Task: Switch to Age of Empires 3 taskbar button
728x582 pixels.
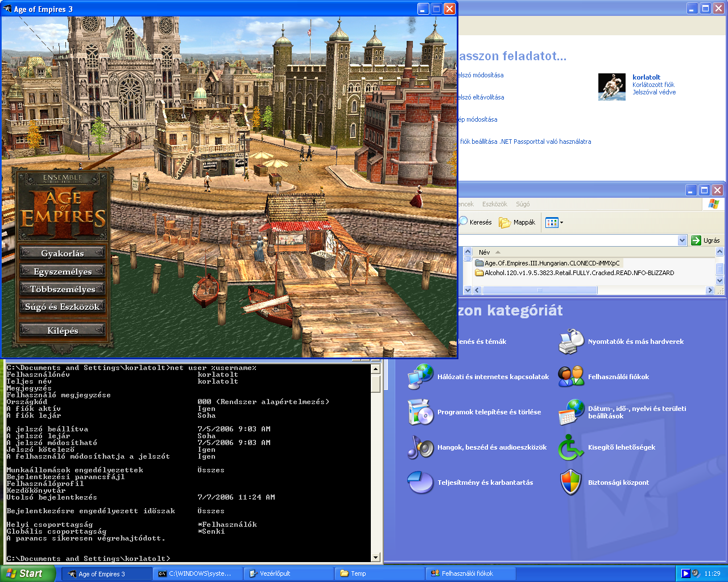Action: [106, 573]
